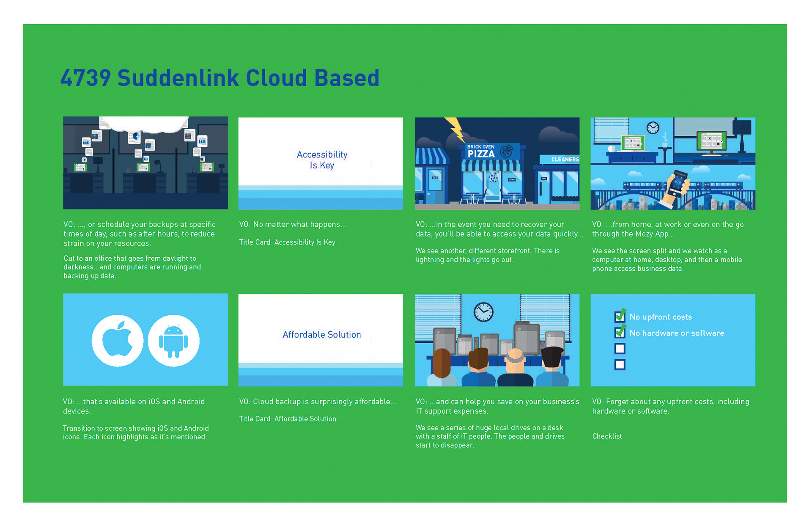Check the third empty checkbox

pyautogui.click(x=620, y=349)
